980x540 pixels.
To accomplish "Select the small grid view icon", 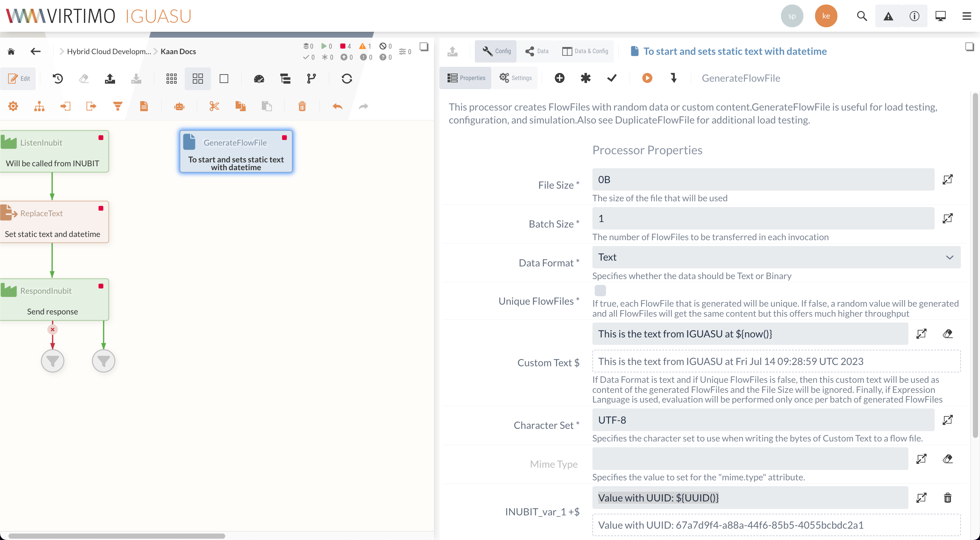I will click(171, 79).
